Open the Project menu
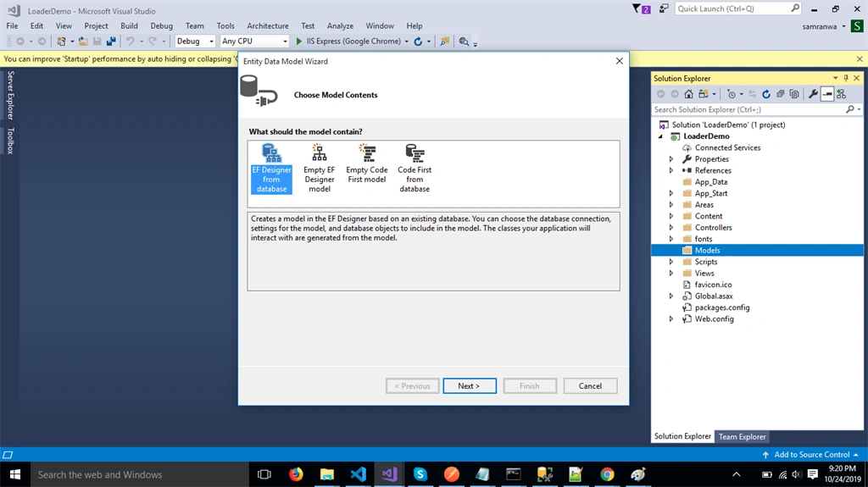Viewport: 868px width, 487px height. coord(97,26)
